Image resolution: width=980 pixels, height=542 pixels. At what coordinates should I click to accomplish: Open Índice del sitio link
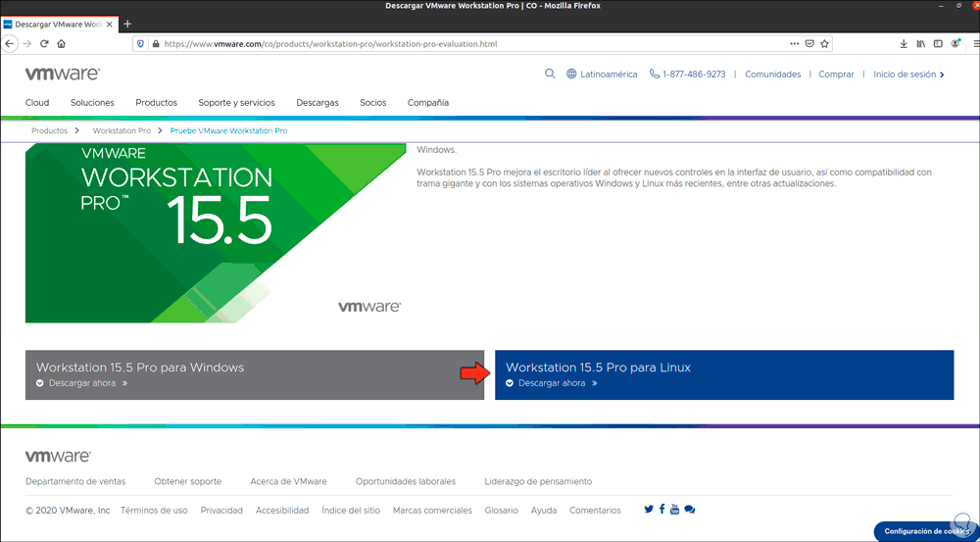tap(351, 510)
